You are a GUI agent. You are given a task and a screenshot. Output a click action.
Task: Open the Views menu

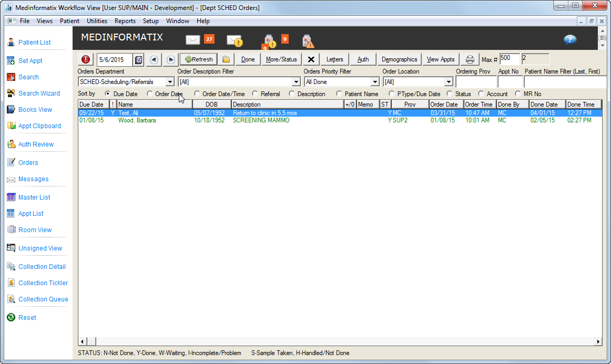pyautogui.click(x=44, y=21)
